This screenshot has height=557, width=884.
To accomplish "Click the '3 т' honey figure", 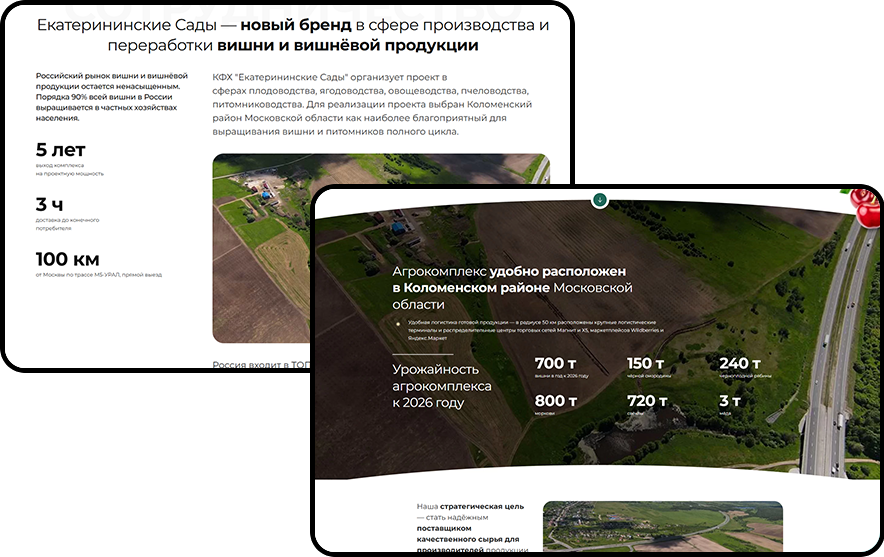I will coord(729,400).
